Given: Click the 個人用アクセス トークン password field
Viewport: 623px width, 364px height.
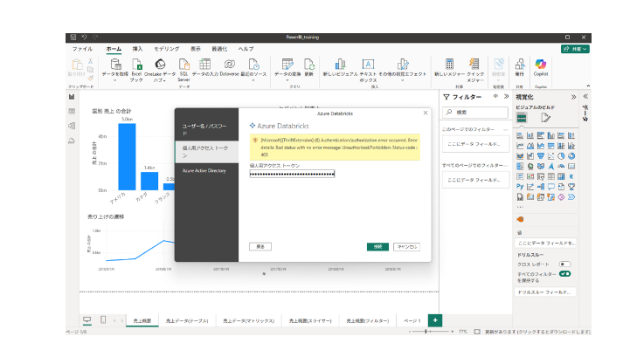Looking at the screenshot, I should [292, 174].
